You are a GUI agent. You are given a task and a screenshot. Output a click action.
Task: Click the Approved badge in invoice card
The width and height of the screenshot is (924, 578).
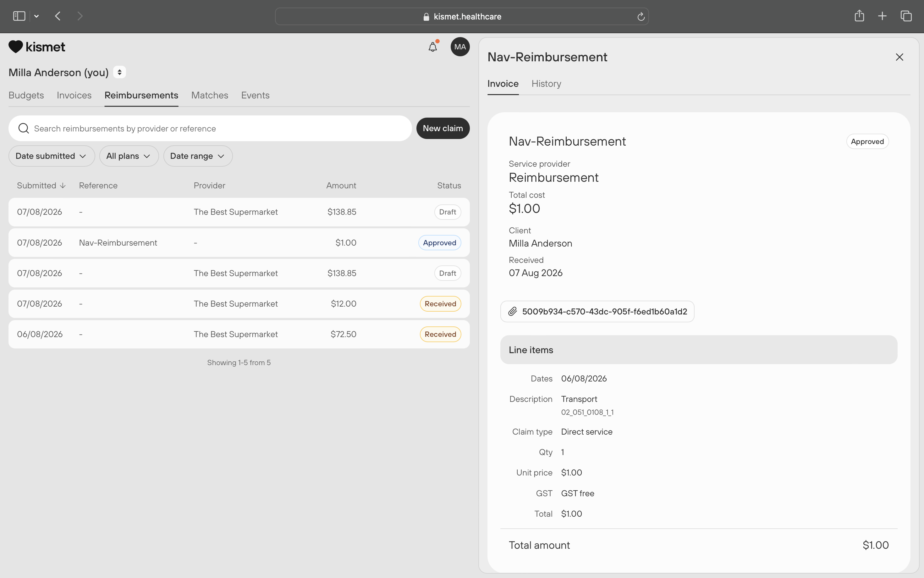click(867, 142)
